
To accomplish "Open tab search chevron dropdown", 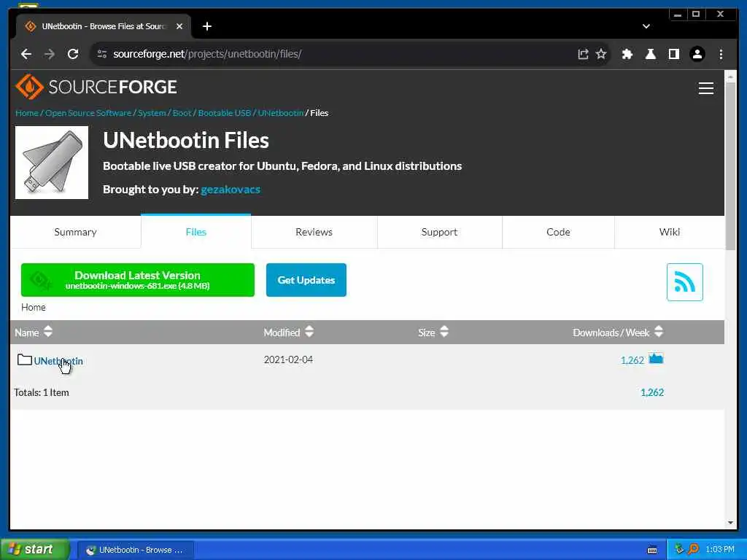I will coord(646,26).
